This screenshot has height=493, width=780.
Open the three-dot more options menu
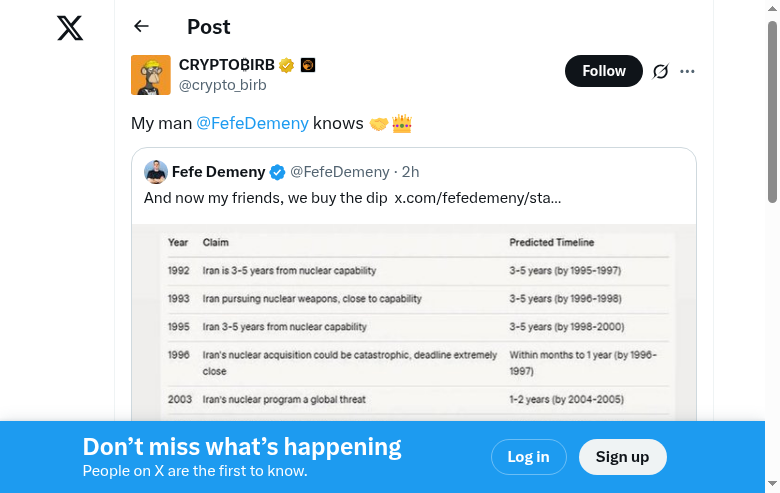click(687, 71)
